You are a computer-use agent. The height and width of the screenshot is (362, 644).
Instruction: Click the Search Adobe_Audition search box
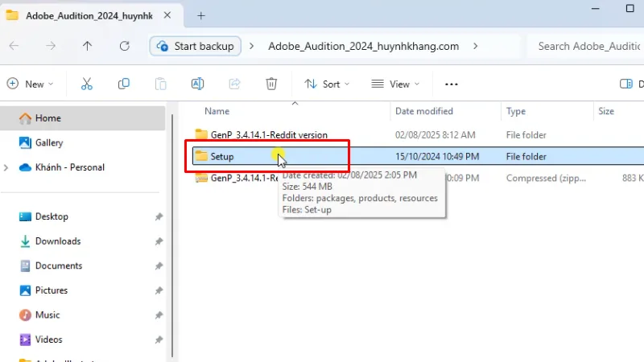pos(588,47)
